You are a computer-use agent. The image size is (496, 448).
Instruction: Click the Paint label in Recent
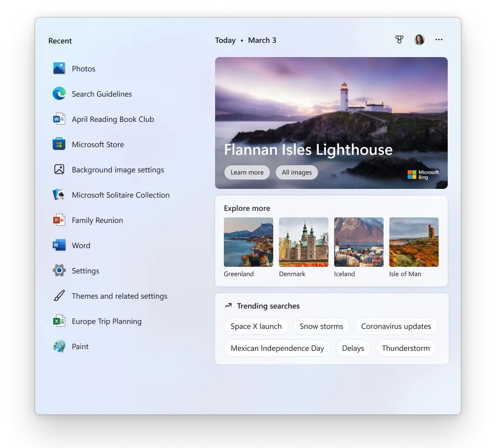click(80, 346)
